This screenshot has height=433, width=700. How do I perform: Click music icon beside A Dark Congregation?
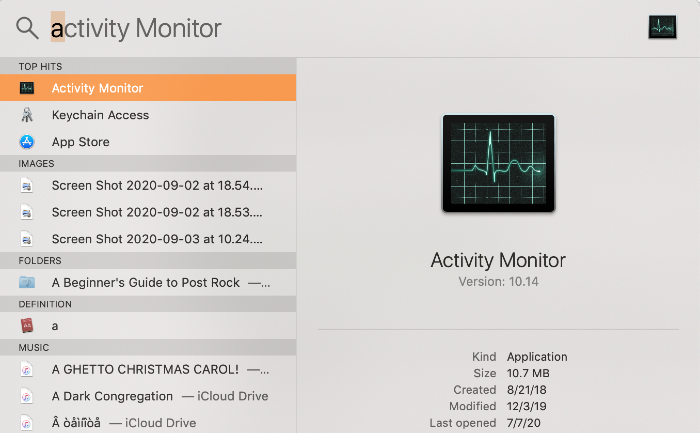[x=27, y=396]
